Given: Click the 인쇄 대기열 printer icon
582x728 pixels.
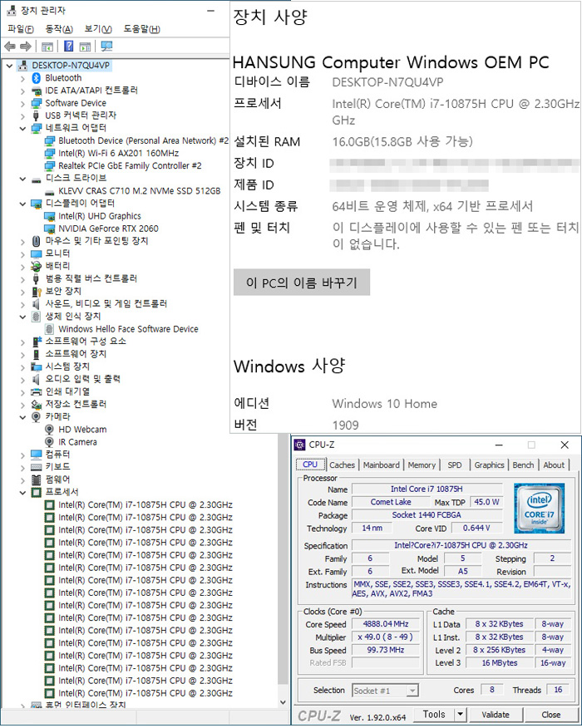Looking at the screenshot, I should coord(37,392).
